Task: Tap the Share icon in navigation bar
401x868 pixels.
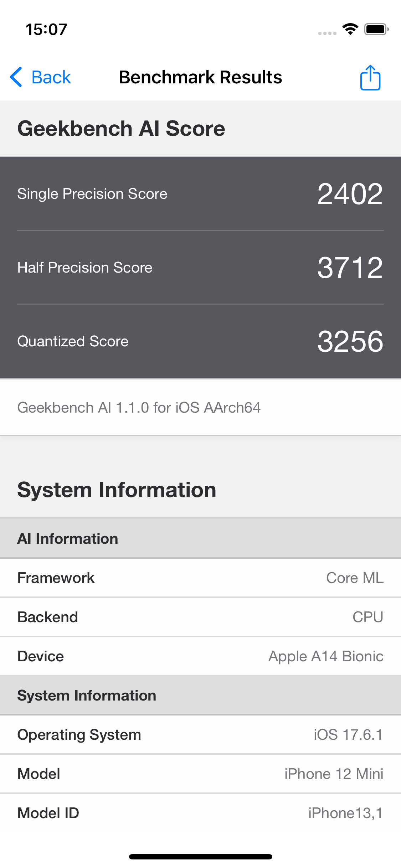Action: pyautogui.click(x=370, y=77)
